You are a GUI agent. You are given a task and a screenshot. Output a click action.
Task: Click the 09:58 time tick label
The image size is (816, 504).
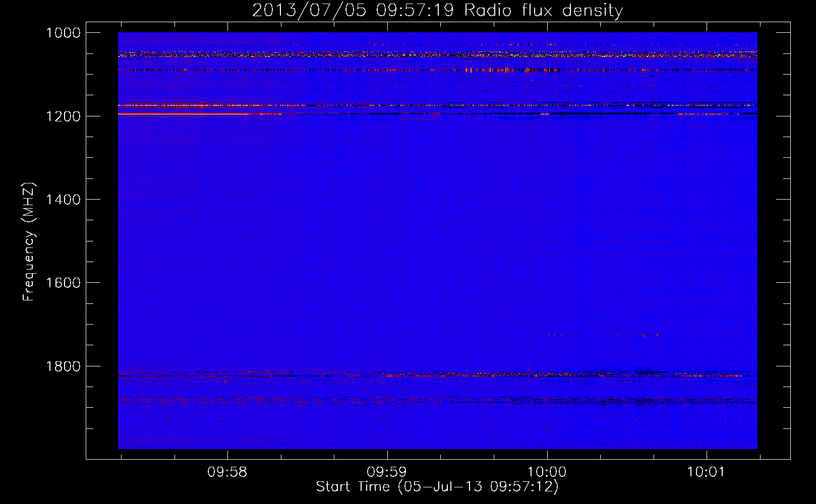pyautogui.click(x=227, y=472)
